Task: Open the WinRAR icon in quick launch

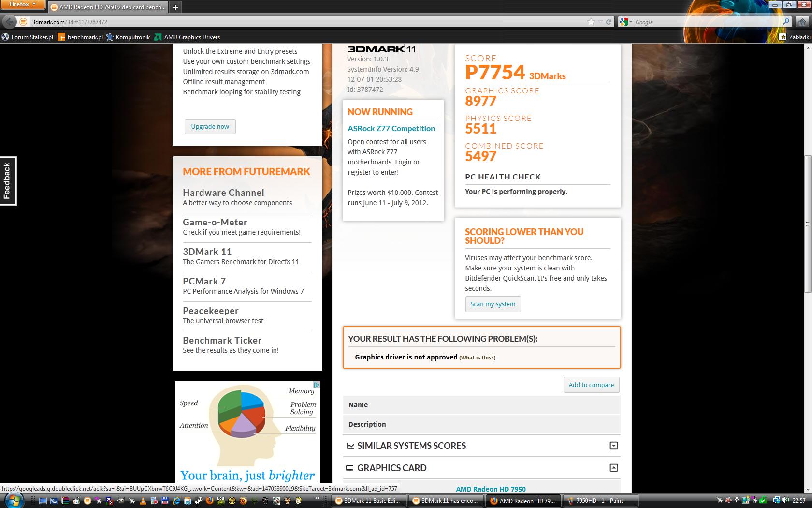Action: point(65,501)
